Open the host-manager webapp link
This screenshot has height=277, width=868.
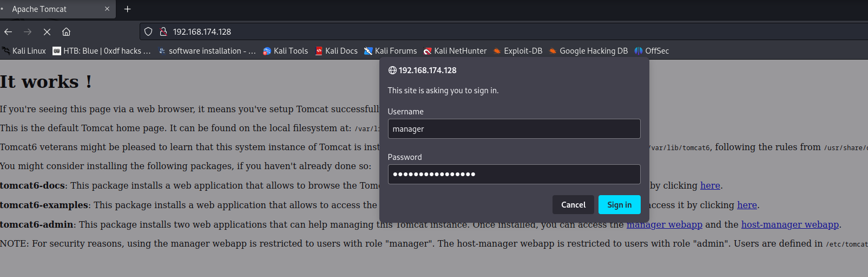pos(790,224)
